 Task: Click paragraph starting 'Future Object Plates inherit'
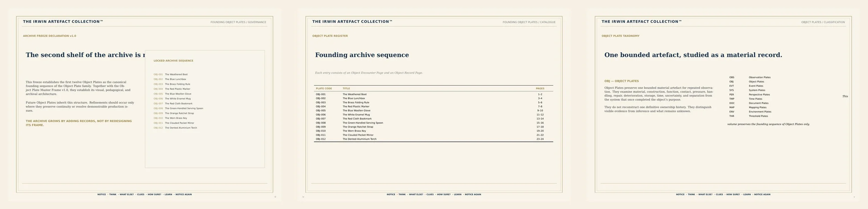point(80,107)
